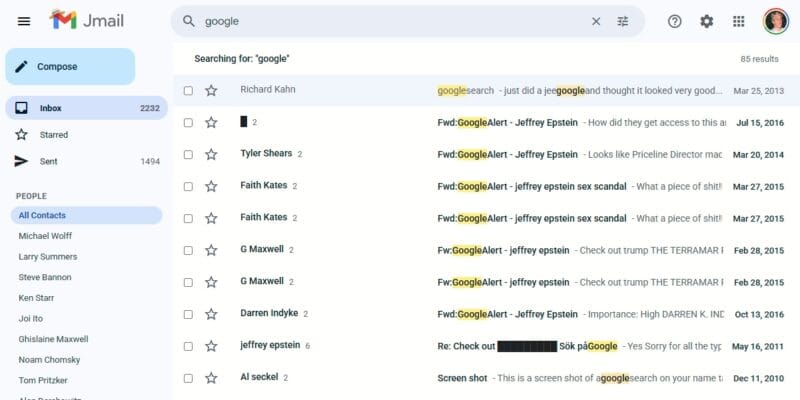
Task: Click the Compose button
Action: 70,66
